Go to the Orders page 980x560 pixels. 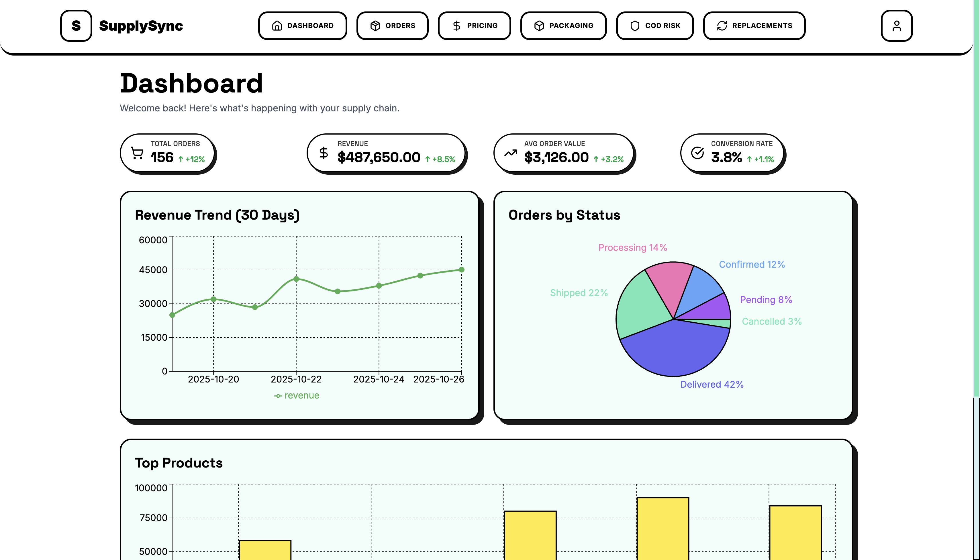click(392, 26)
